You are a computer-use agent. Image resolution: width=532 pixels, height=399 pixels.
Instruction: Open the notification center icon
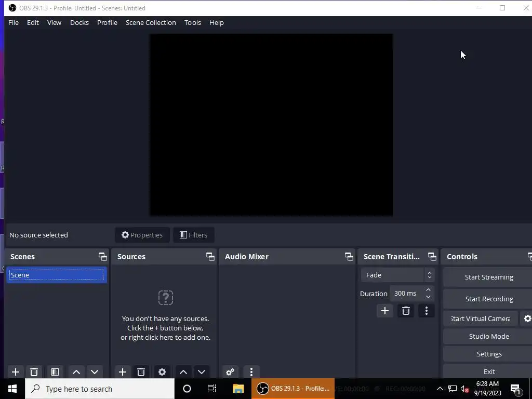coord(516,389)
